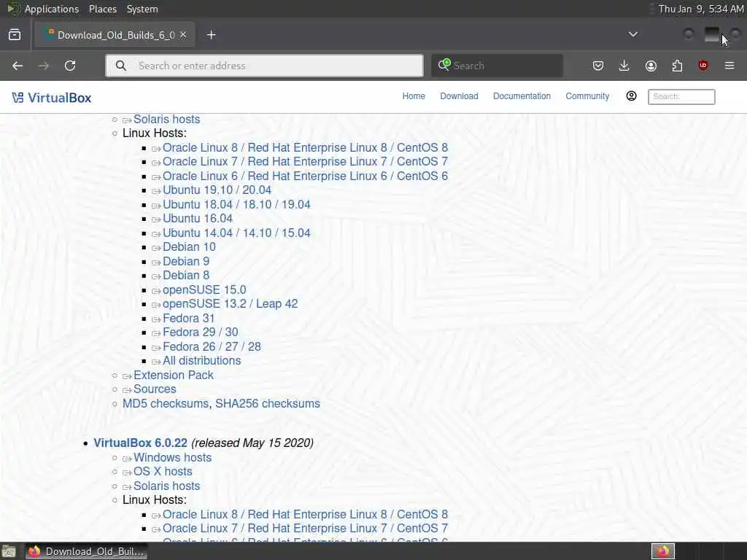Viewport: 747px width, 560px height.
Task: Click the clock showing Thu Jan 9
Action: click(701, 9)
